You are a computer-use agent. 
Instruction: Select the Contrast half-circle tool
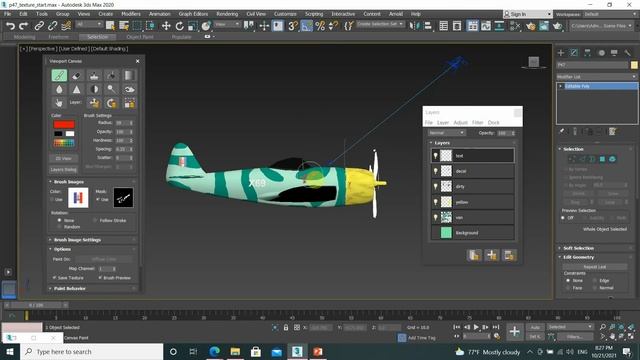tap(94, 89)
